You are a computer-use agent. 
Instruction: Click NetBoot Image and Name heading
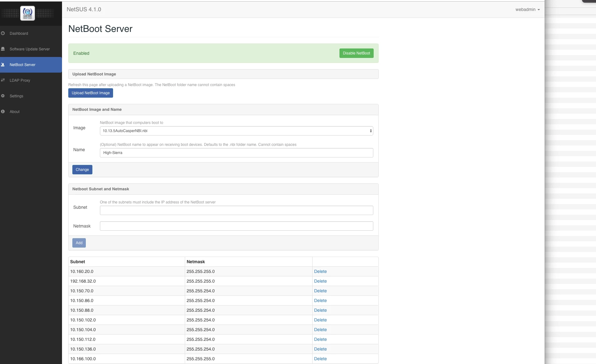click(x=97, y=110)
